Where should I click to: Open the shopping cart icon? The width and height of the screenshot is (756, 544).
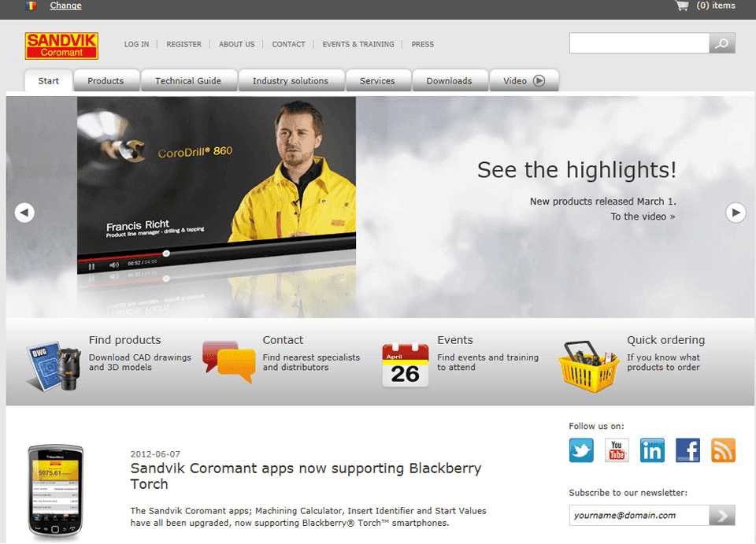pyautogui.click(x=682, y=6)
